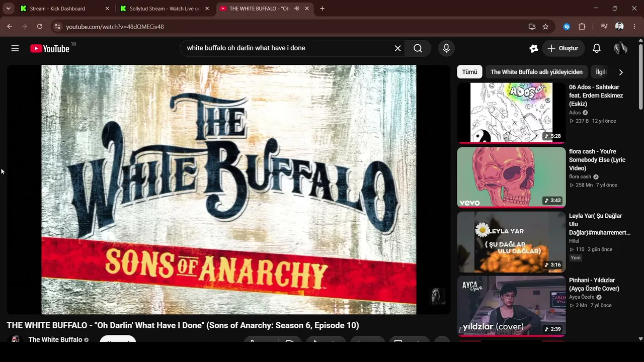The image size is (644, 362).
Task: Close the Sollytud Stream tab
Action: tap(207, 9)
